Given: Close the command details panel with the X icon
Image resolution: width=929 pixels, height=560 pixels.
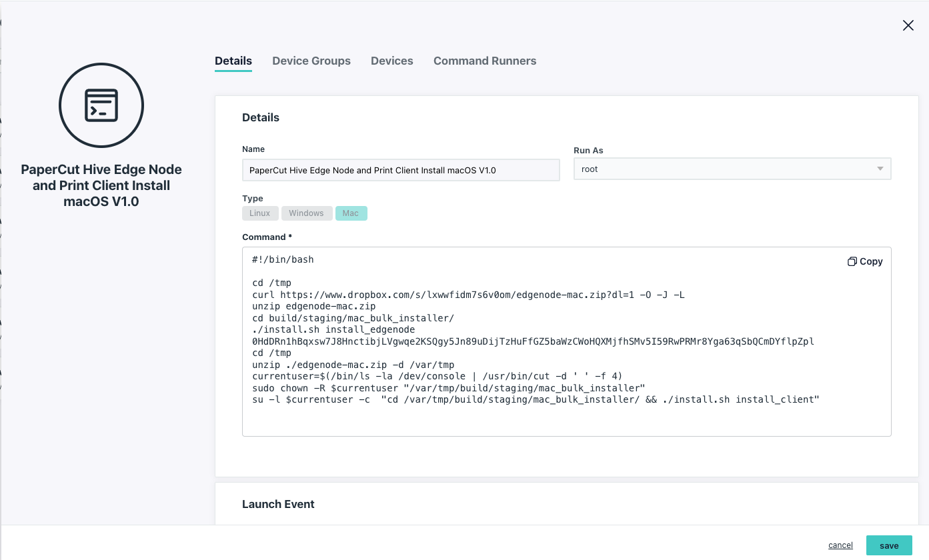Looking at the screenshot, I should tap(908, 25).
